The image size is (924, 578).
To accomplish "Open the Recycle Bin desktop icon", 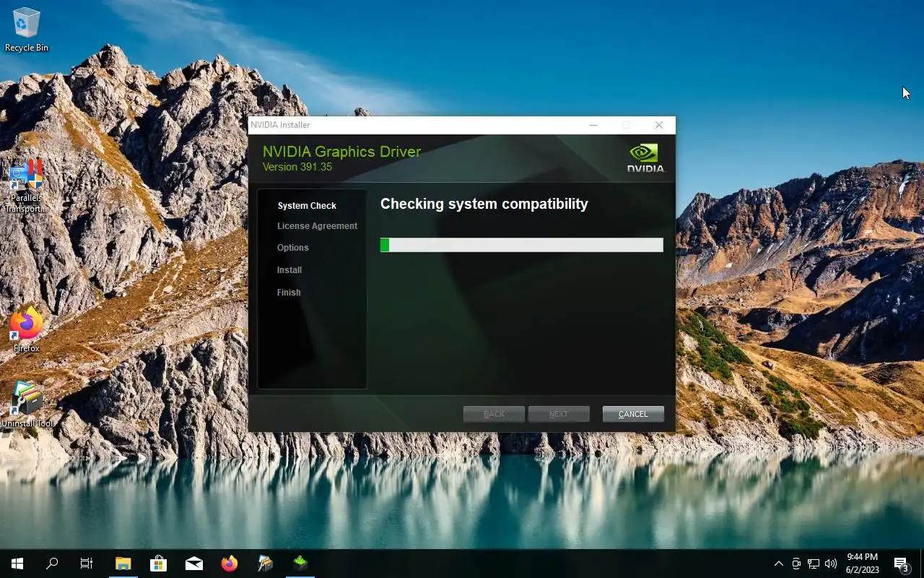I will click(27, 30).
